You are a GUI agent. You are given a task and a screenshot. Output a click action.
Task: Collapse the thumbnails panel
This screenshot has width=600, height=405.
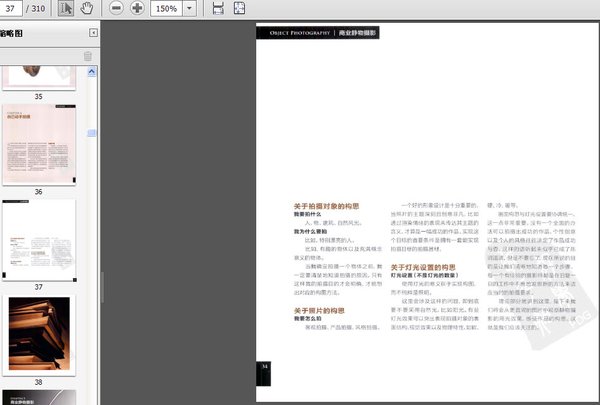[x=91, y=34]
